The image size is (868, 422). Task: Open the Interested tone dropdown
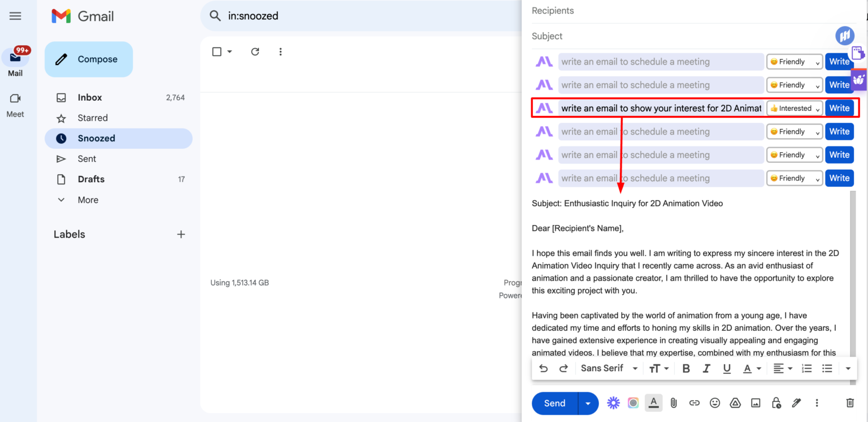(795, 108)
